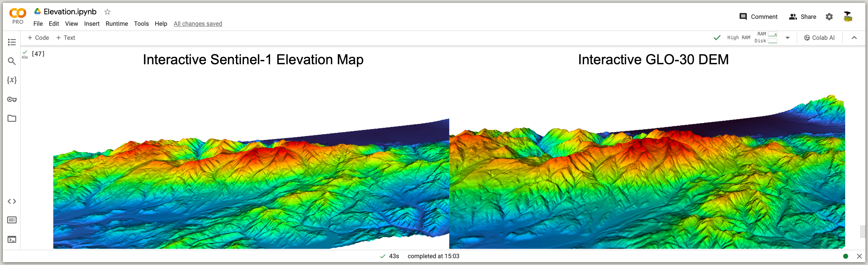Open the secrets key panel
Viewport: 868px width, 265px height.
point(12,99)
